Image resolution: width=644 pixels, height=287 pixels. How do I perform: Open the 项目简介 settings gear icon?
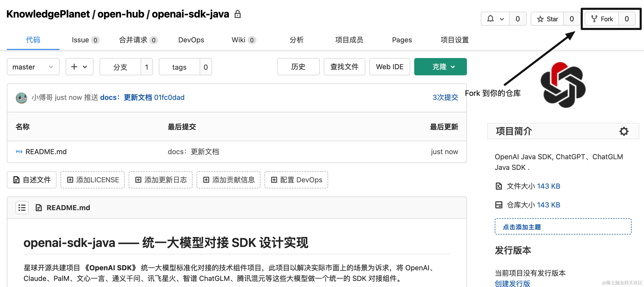624,131
